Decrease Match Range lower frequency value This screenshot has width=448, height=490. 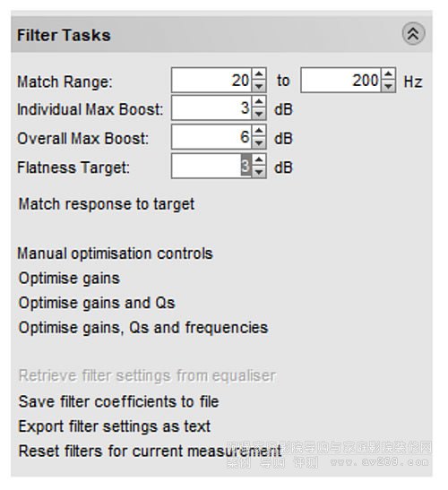pyautogui.click(x=259, y=86)
